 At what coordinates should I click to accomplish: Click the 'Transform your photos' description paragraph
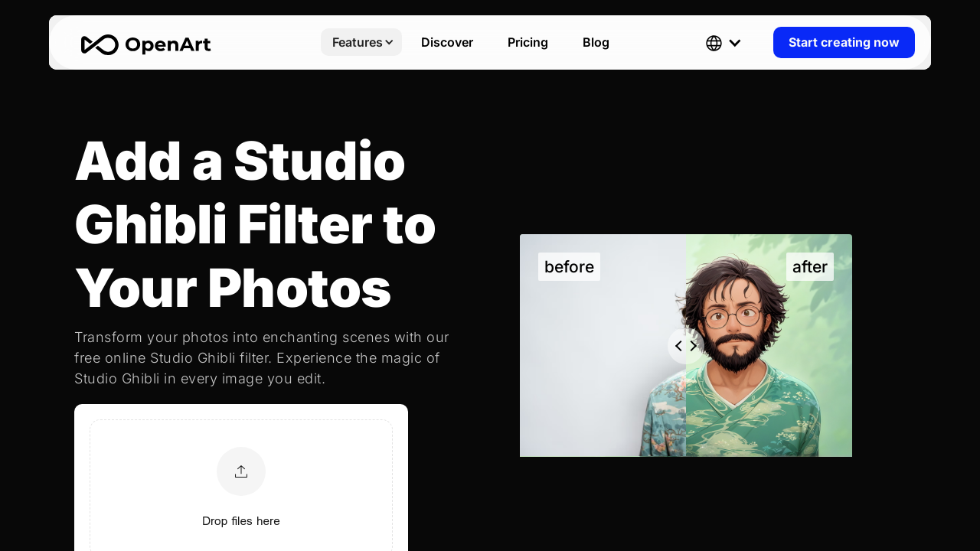click(262, 358)
